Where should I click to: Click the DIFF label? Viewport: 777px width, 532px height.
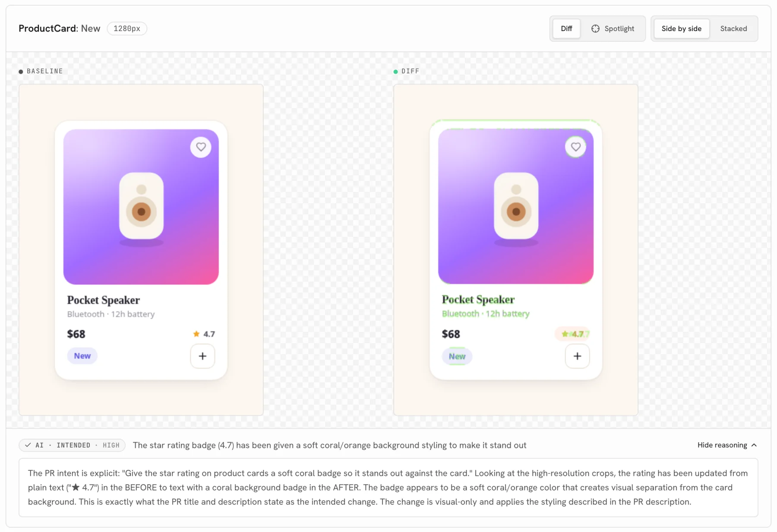[410, 71]
